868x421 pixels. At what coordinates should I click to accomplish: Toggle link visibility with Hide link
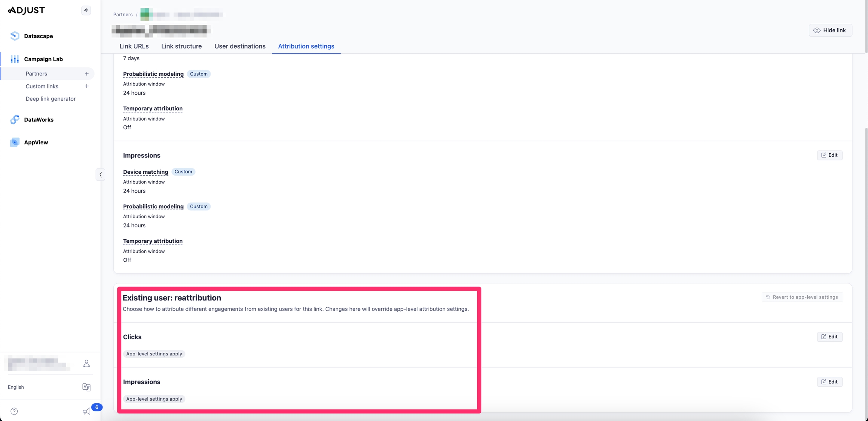830,30
